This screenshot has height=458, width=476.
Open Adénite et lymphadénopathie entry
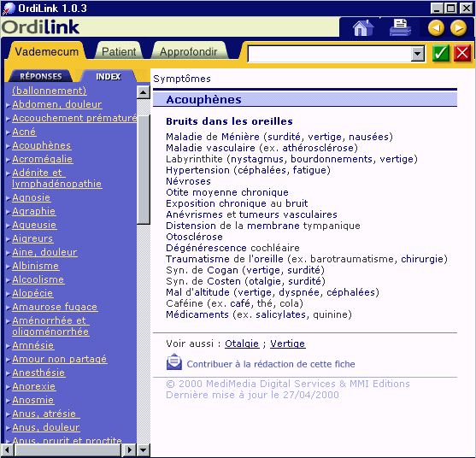click(x=56, y=179)
